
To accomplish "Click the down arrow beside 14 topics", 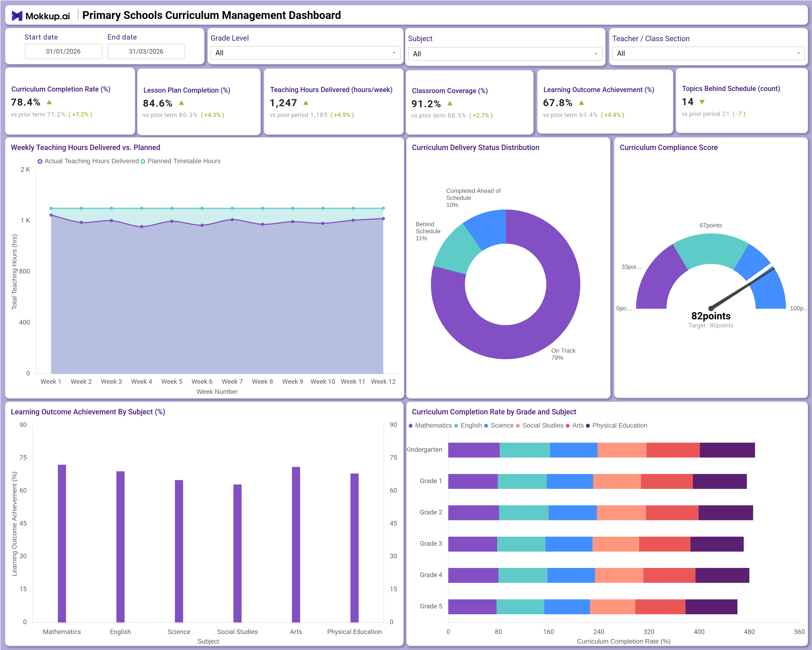I will point(702,102).
